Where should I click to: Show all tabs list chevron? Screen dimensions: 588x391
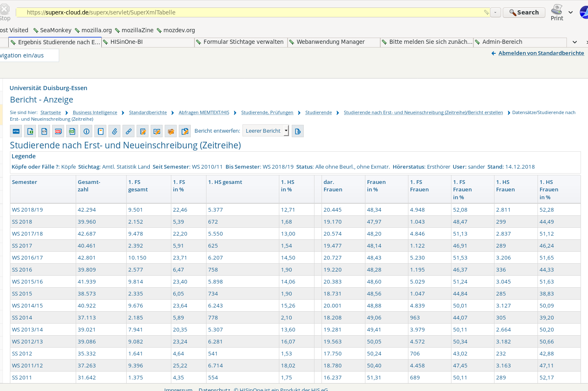coord(574,42)
